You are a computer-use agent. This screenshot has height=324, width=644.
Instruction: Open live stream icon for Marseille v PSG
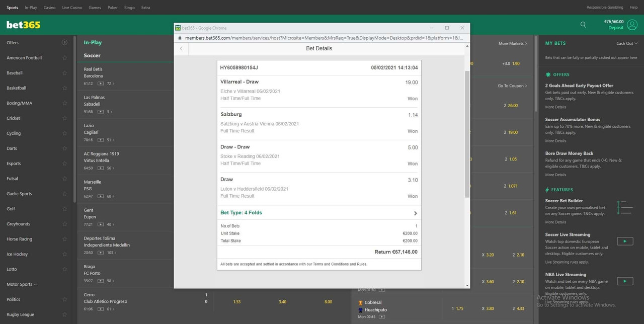101,196
